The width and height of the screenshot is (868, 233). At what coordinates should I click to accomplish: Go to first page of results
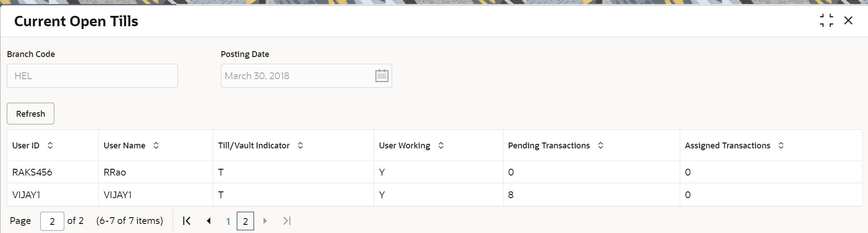[x=187, y=221]
